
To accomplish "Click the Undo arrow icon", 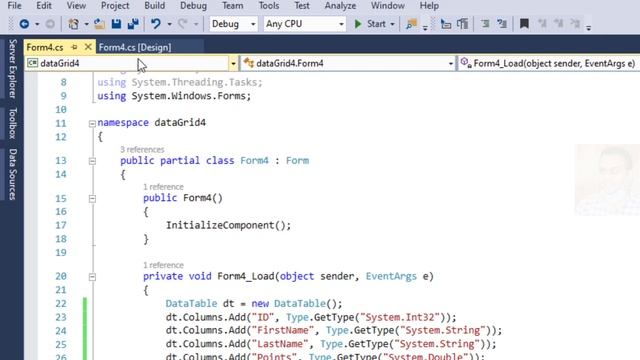I will tap(156, 24).
